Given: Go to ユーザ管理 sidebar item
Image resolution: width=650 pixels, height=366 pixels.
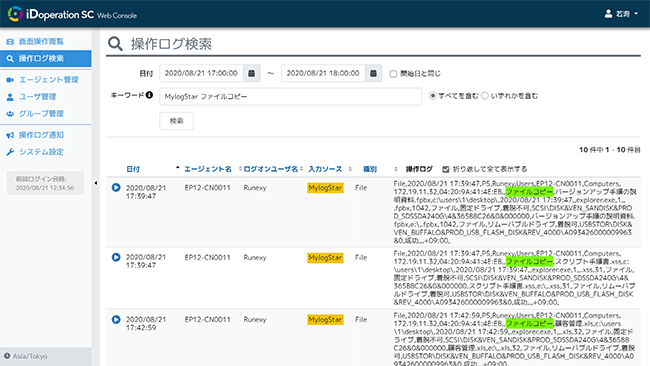Looking at the screenshot, I should pyautogui.click(x=37, y=97).
